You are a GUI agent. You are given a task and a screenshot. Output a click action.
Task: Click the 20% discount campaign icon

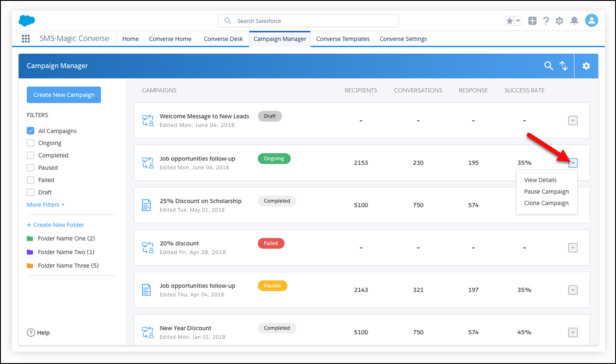(148, 248)
